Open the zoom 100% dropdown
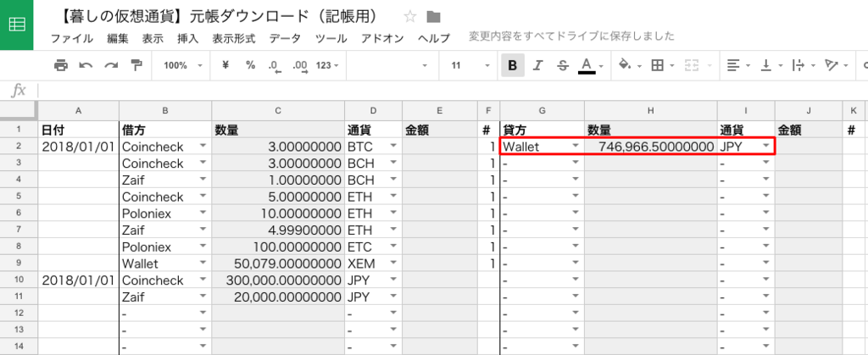 pyautogui.click(x=183, y=65)
